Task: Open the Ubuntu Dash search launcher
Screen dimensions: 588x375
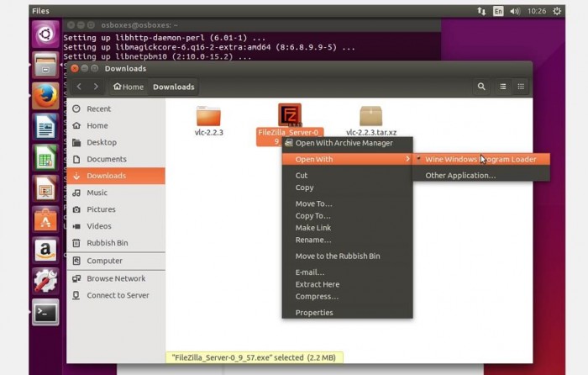Action: [x=45, y=34]
